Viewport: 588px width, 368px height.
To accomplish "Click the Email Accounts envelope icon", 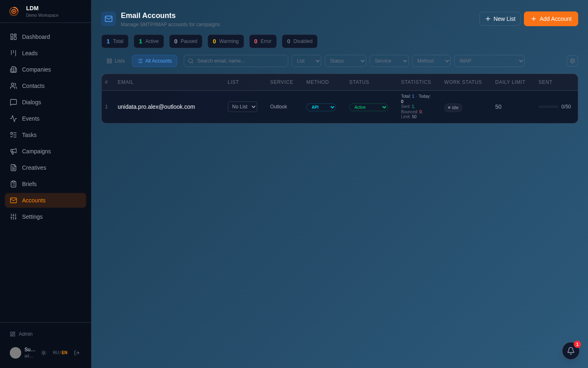I will tap(109, 19).
